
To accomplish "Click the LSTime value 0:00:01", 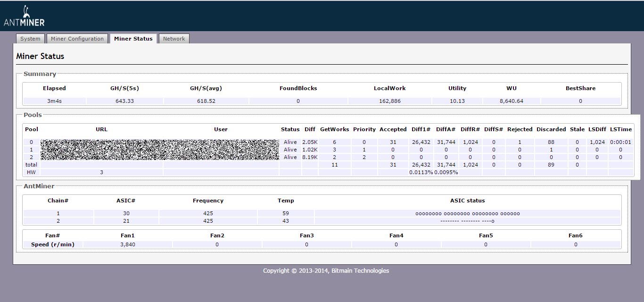I will pyautogui.click(x=620, y=142).
